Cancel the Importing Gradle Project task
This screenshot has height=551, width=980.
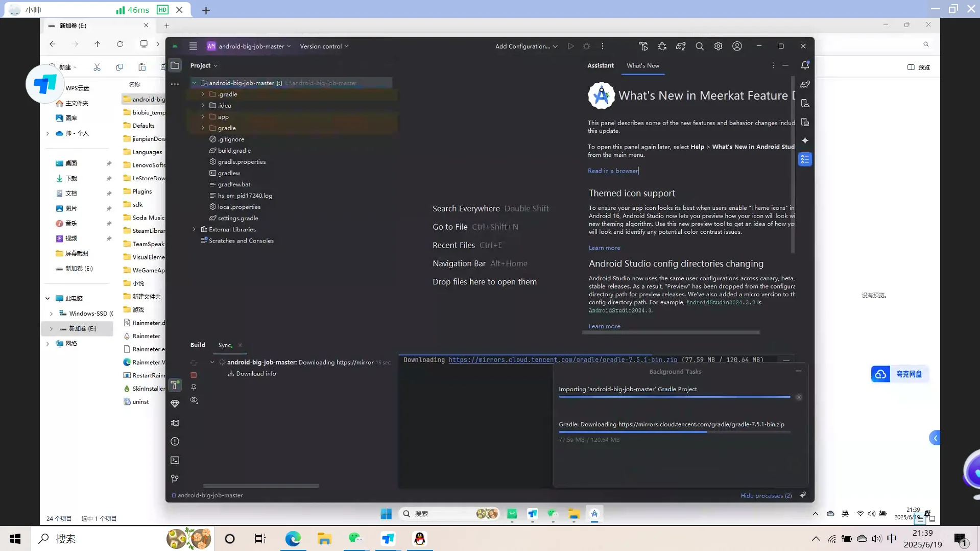coord(799,397)
